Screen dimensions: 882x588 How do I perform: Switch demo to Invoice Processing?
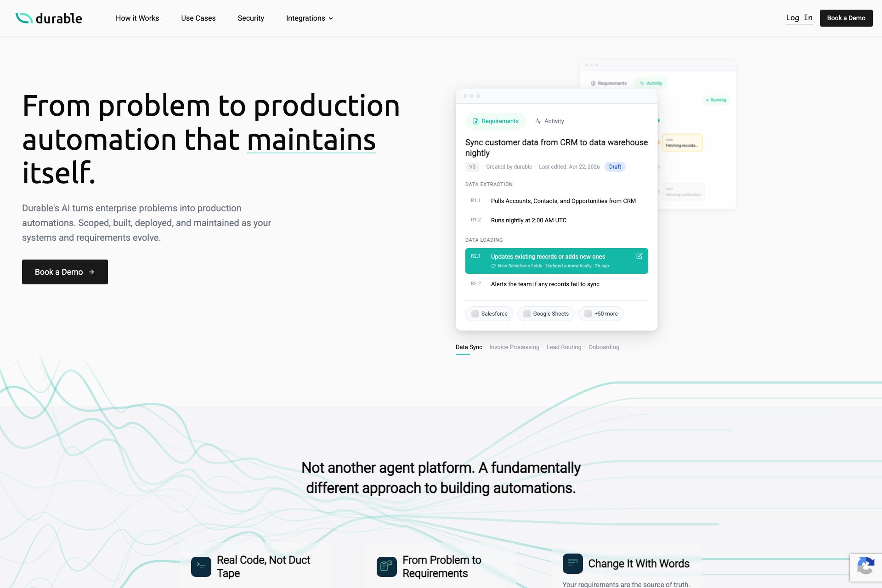click(x=514, y=347)
